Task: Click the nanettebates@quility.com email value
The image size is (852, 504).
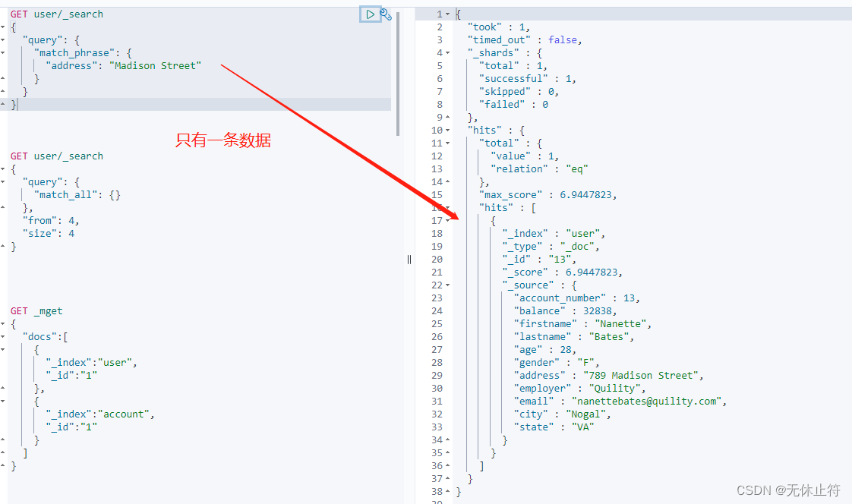Action: click(x=647, y=402)
